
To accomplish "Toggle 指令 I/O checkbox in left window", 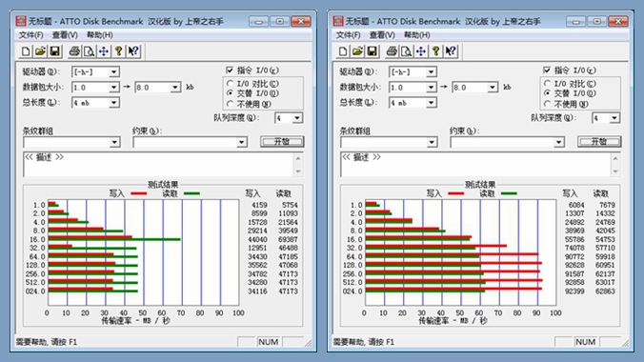I will (230, 70).
